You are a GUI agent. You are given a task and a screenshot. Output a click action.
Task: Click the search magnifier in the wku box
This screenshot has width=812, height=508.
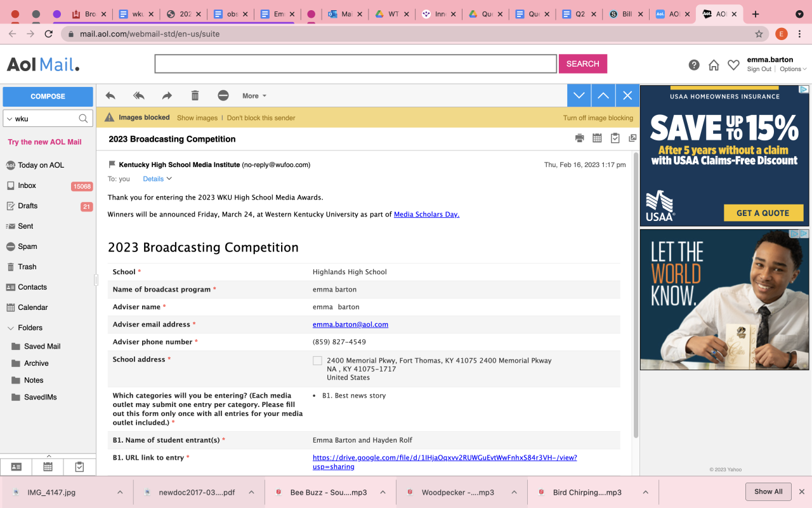(x=83, y=119)
